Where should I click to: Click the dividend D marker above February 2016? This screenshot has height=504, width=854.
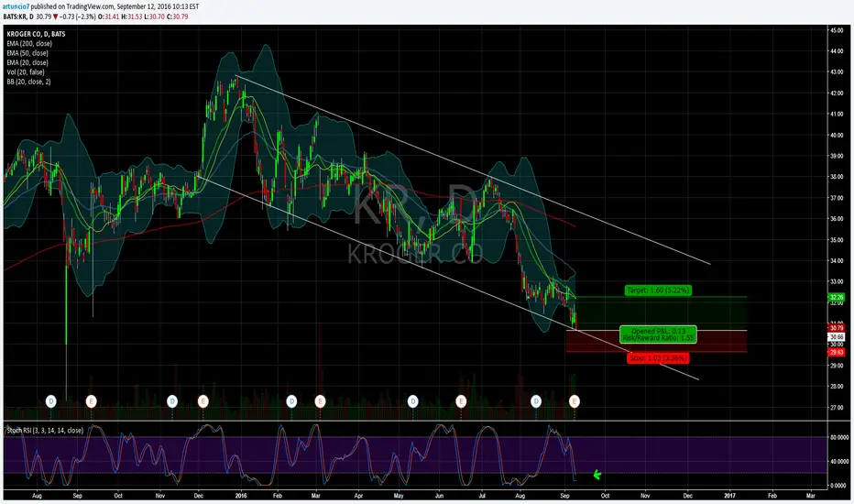[291, 401]
